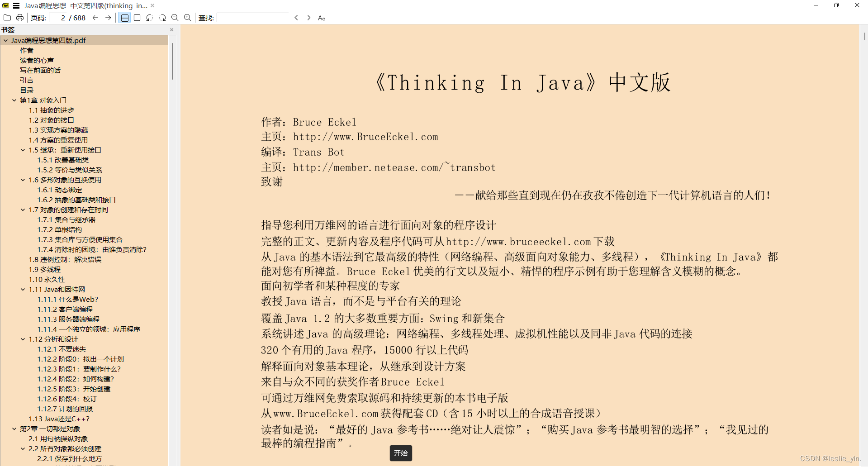Jump to 1.2 对象的接口
Viewport: 868px width, 467px height.
pyautogui.click(x=52, y=120)
